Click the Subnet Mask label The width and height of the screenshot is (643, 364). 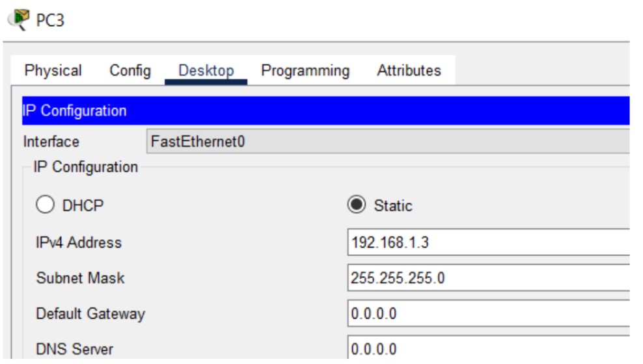point(81,278)
